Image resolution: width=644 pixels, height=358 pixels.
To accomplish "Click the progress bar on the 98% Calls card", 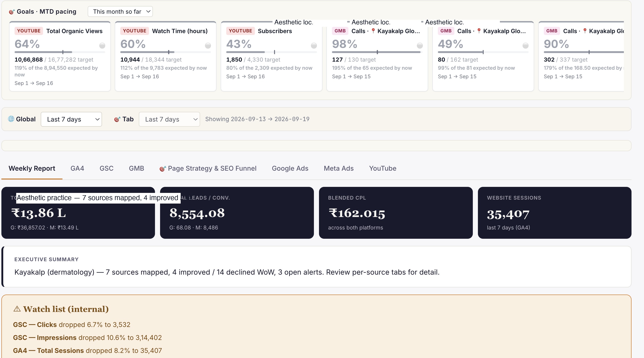I will [x=378, y=52].
